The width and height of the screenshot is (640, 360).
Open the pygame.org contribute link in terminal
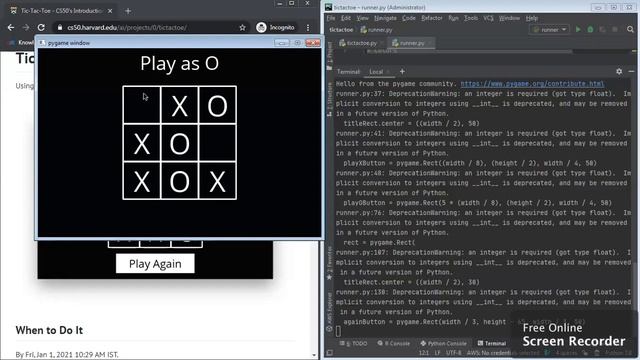(x=532, y=84)
